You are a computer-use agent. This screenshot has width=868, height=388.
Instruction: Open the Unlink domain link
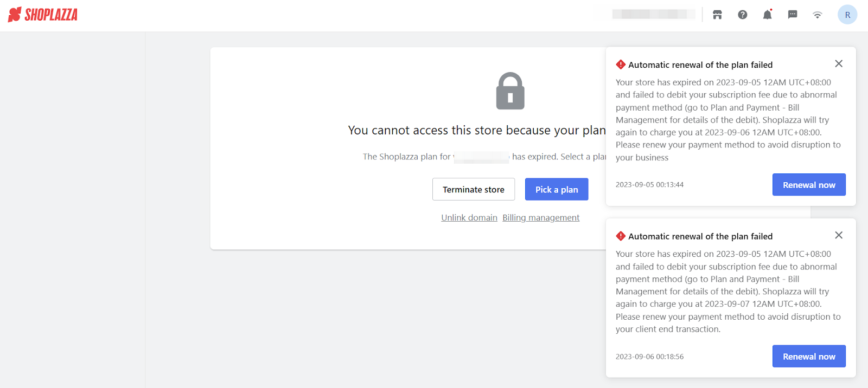(x=469, y=217)
